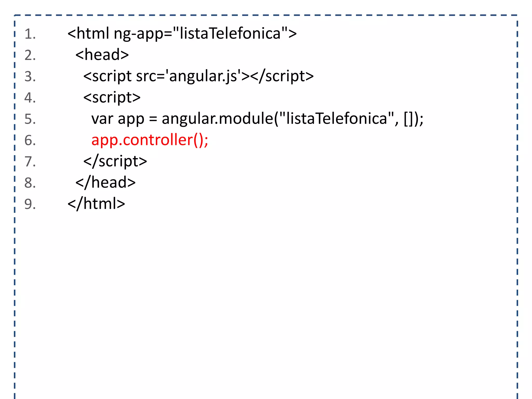The image size is (532, 399).
Task: Click the 'var app = angular.module' line
Action: [257, 119]
